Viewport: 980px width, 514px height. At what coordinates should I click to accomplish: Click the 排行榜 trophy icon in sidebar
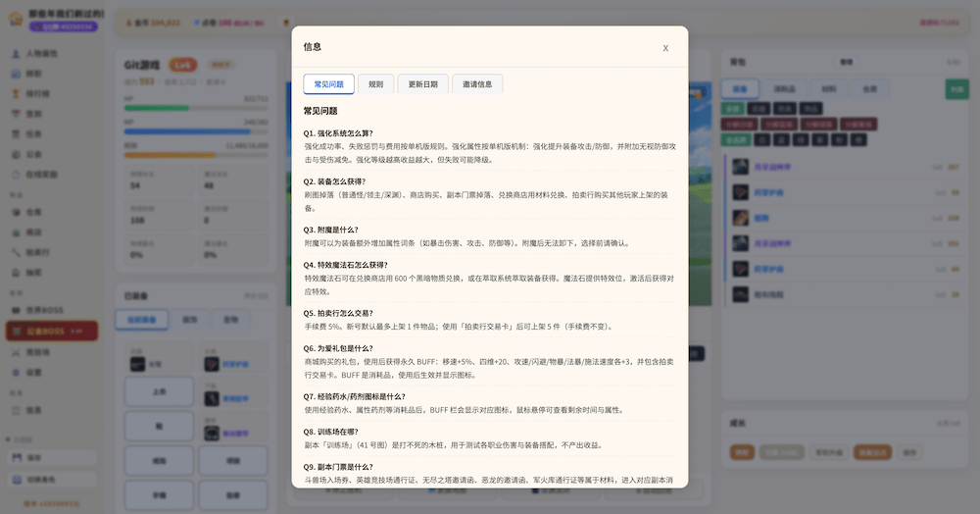click(x=17, y=94)
